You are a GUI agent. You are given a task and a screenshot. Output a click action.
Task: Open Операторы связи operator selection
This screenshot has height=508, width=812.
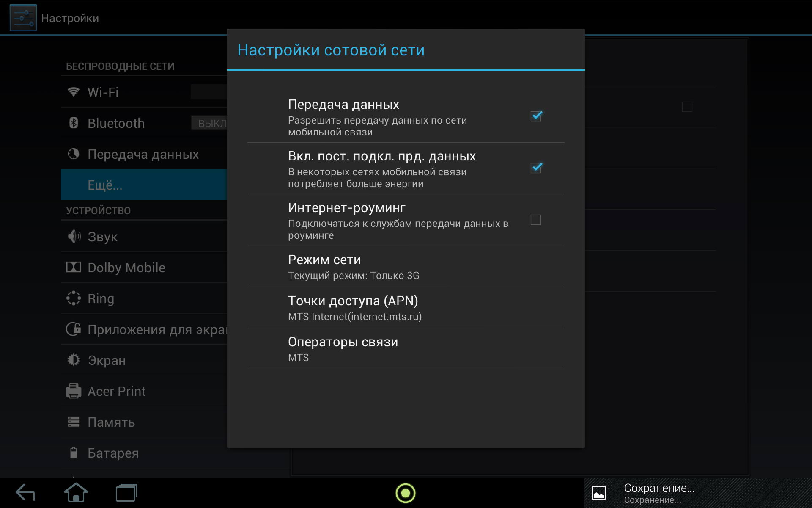(406, 349)
